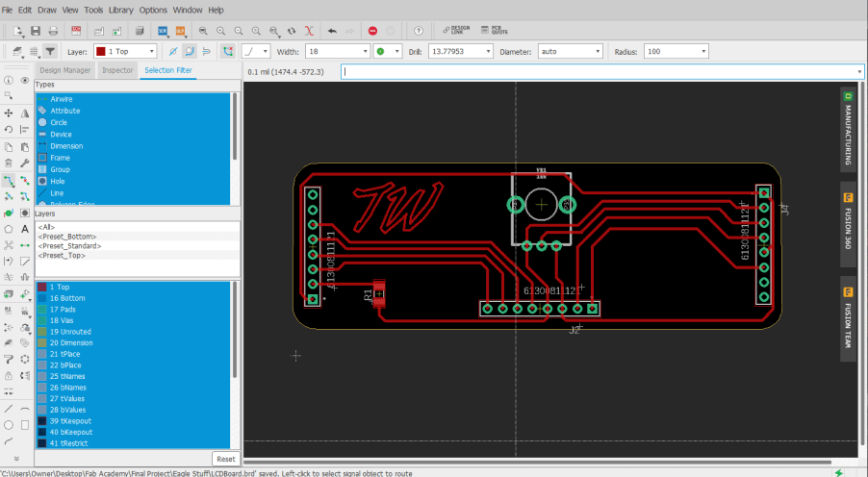
Task: Open the Library menu
Action: 120,10
